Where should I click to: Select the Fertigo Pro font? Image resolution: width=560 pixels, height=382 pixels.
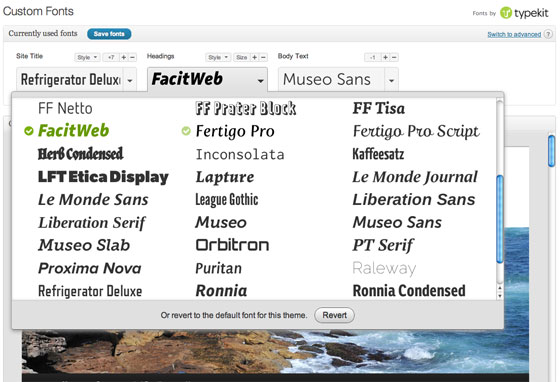pyautogui.click(x=235, y=131)
